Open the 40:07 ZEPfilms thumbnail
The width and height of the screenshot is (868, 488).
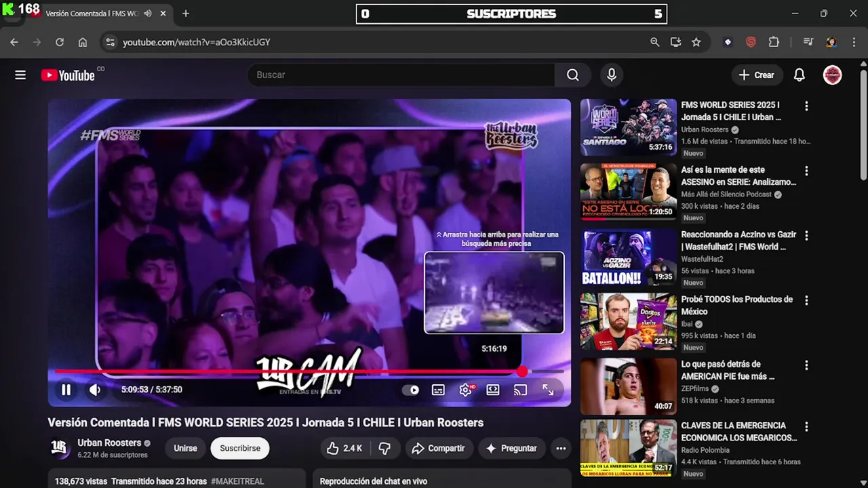point(629,386)
